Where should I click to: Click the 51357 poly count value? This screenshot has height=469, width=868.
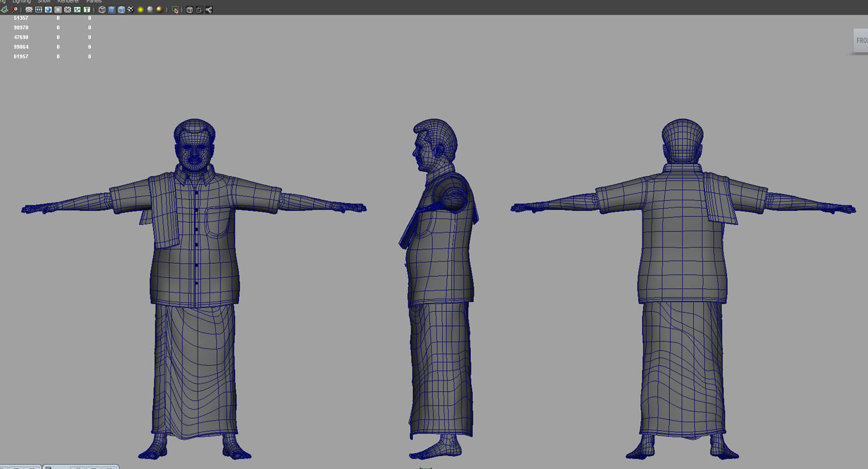point(21,18)
